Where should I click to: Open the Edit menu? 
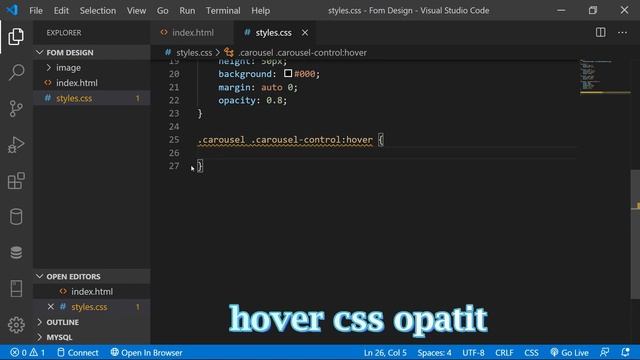click(x=61, y=11)
